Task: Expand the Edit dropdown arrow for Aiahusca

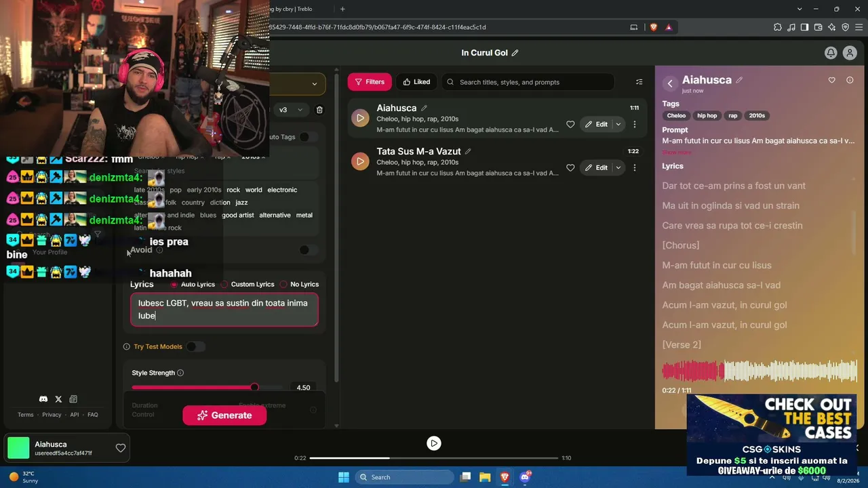Action: (x=618, y=125)
